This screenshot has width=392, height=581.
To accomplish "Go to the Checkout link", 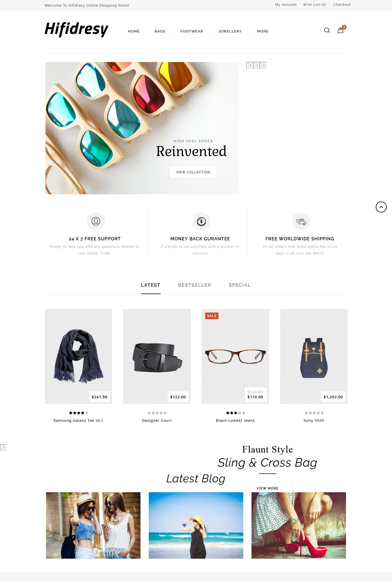I will tap(342, 5).
